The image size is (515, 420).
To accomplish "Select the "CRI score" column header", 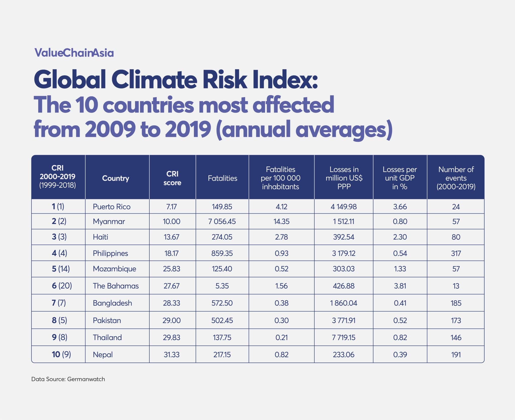I will (x=172, y=178).
